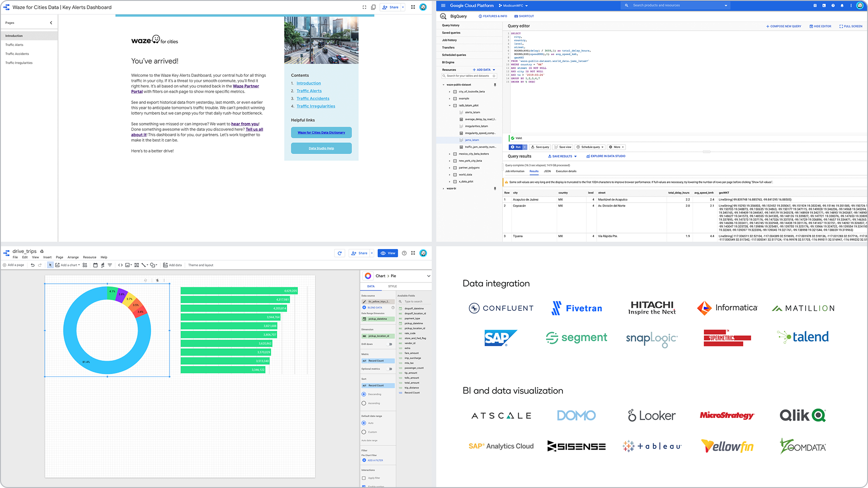Viewport: 868px width, 488px height.
Task: Click the available fields search box
Action: coord(414,301)
